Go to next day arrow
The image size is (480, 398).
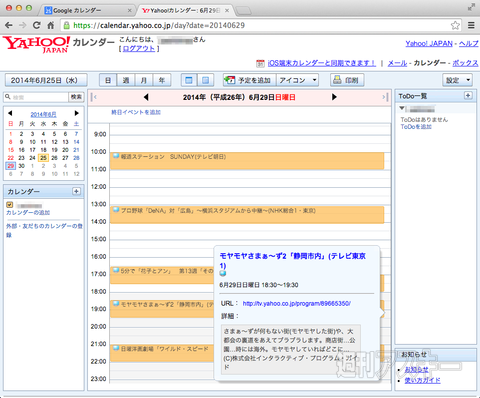(334, 97)
